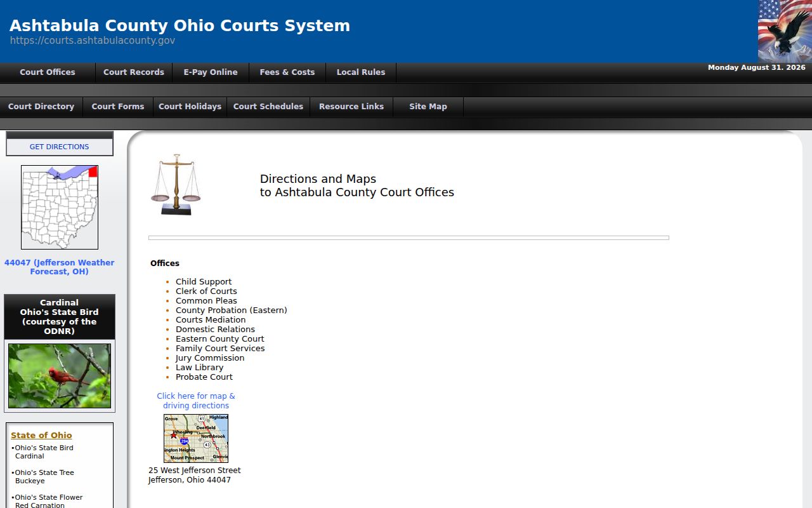Click the 25 West Jefferson Street address
812x508 pixels.
click(195, 475)
